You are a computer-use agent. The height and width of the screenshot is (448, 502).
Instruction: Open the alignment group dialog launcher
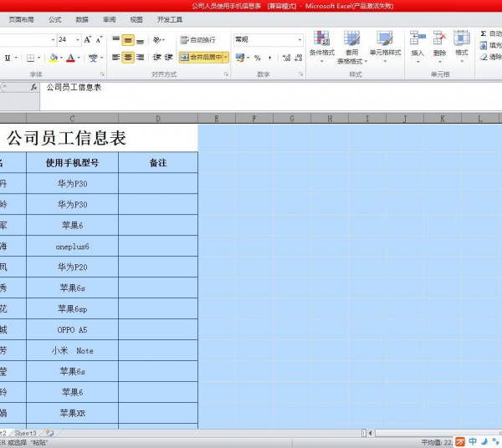tap(227, 74)
